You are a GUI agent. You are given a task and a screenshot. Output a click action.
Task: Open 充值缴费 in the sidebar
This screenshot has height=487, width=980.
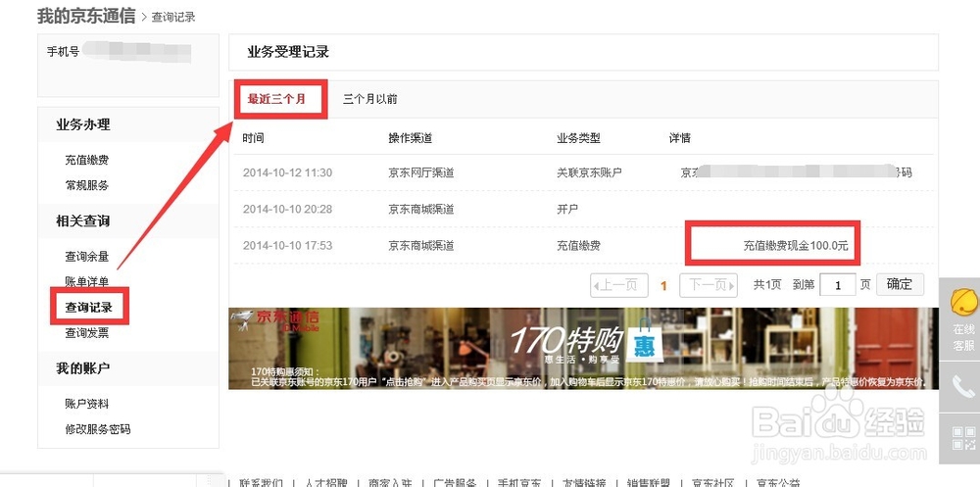(87, 160)
